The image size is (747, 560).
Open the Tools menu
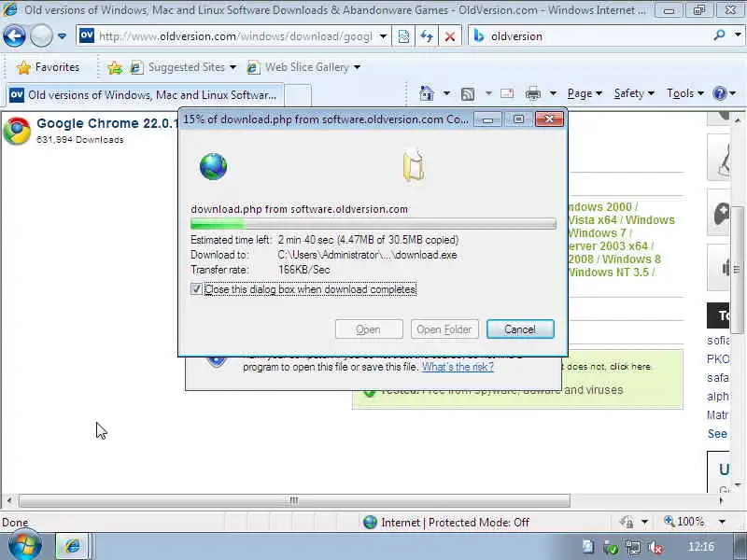pos(685,94)
